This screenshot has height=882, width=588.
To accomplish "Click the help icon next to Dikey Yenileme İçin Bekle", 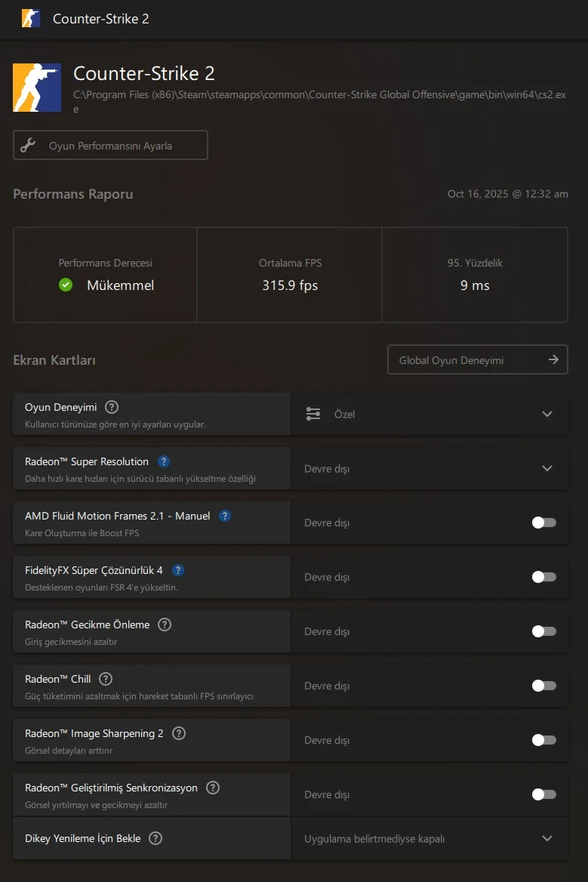I will [x=155, y=838].
